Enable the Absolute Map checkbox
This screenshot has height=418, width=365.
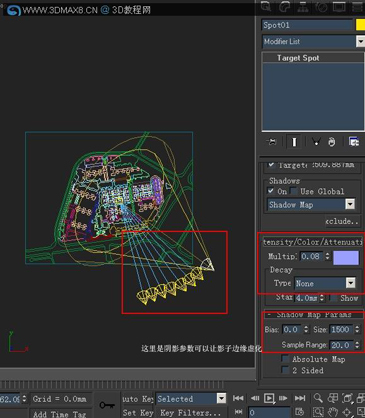point(285,359)
